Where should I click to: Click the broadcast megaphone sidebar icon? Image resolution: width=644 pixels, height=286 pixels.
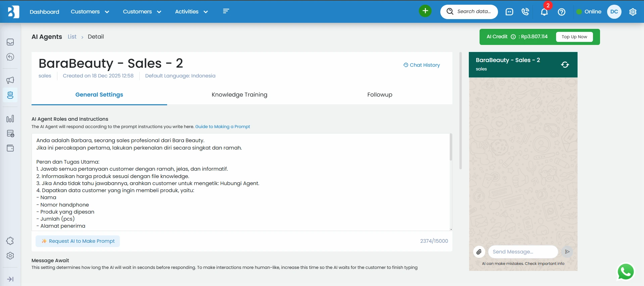[x=10, y=80]
